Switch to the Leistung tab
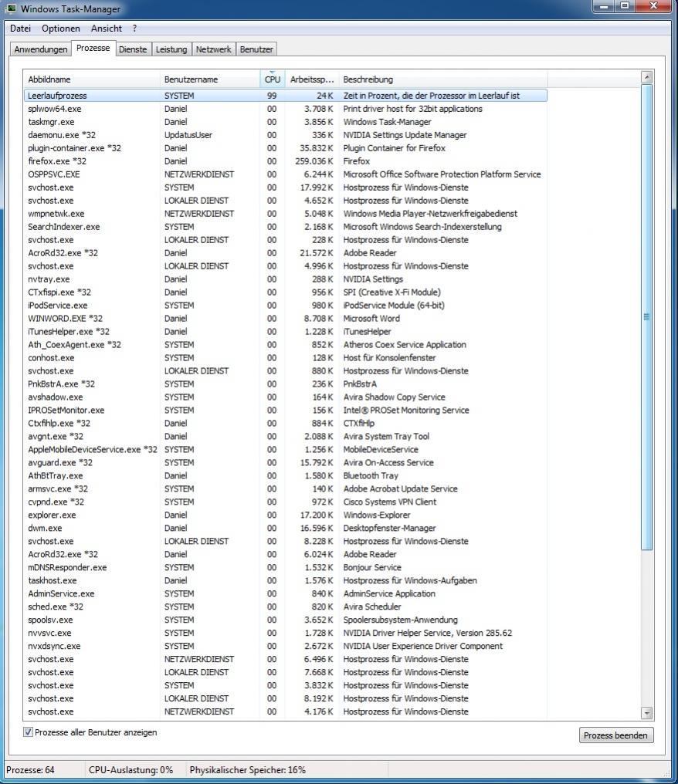The width and height of the screenshot is (678, 784). coord(171,49)
